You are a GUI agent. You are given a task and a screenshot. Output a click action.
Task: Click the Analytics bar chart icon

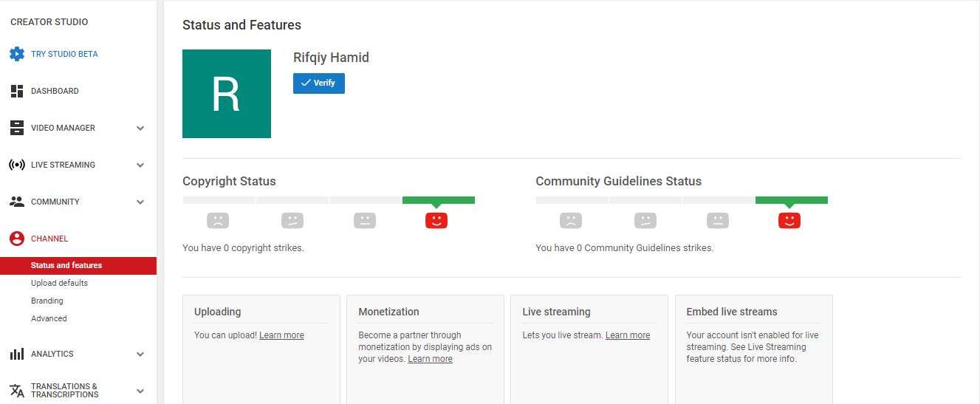pos(17,354)
